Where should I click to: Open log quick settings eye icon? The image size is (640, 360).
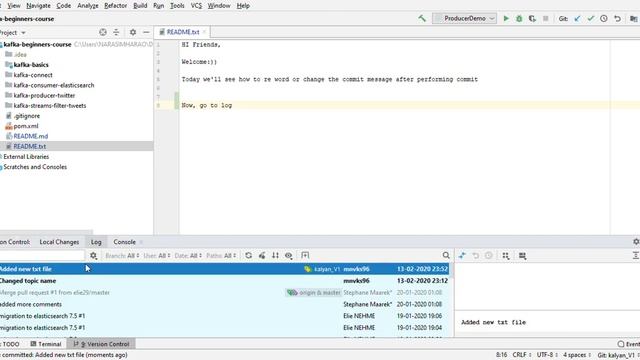(289, 256)
